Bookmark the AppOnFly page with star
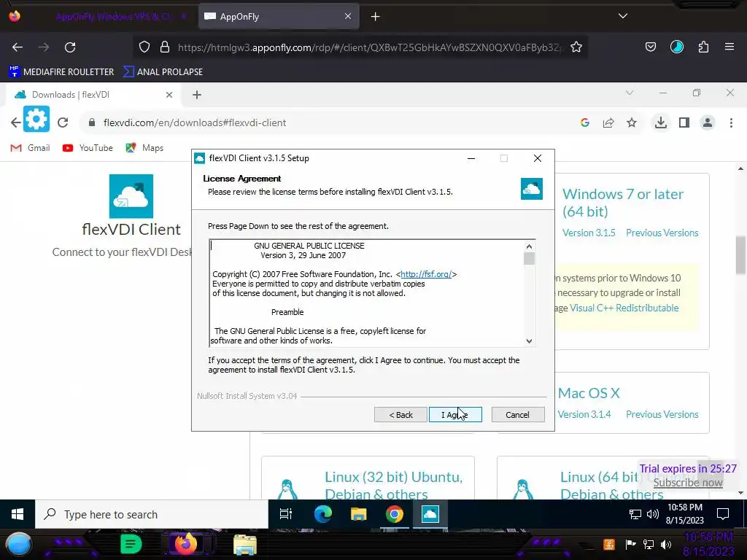This screenshot has width=747, height=560. coord(576,47)
